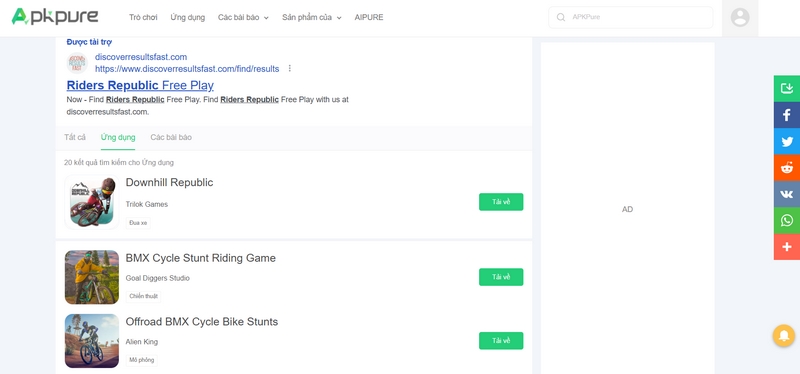Click the green download app side icon
800x374 pixels.
click(x=787, y=88)
